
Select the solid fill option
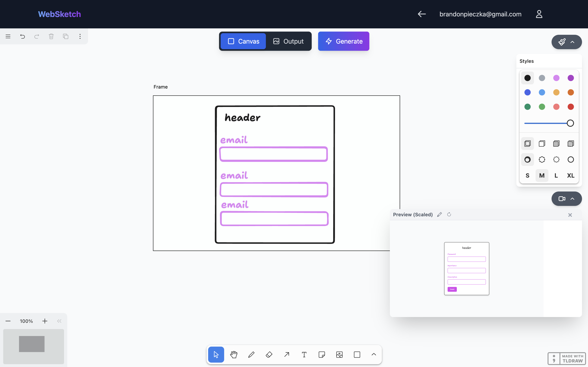click(x=556, y=144)
